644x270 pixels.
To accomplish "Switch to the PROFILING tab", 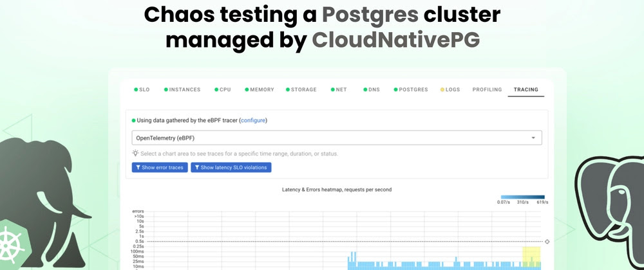I will coord(487,89).
